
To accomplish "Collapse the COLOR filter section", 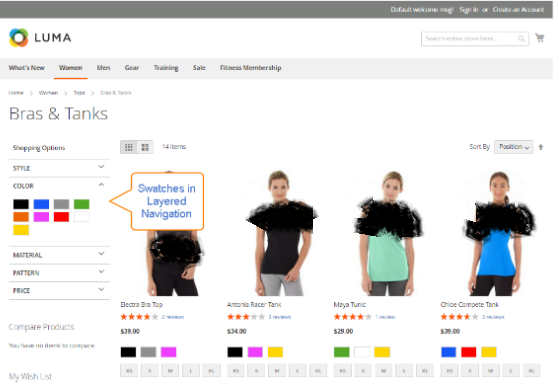I will [59, 186].
